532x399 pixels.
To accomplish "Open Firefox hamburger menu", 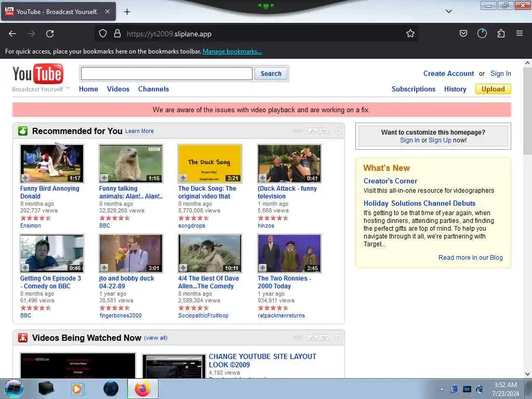I will (x=519, y=33).
